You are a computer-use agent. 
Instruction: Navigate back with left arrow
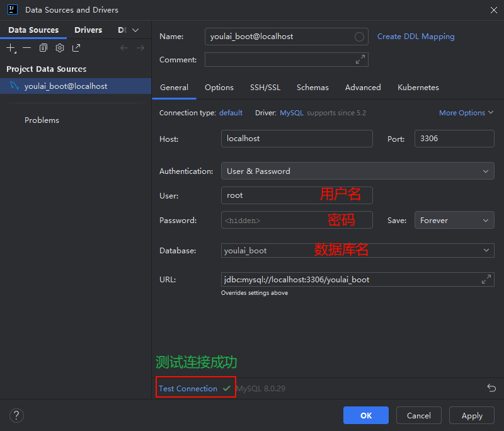pos(124,48)
